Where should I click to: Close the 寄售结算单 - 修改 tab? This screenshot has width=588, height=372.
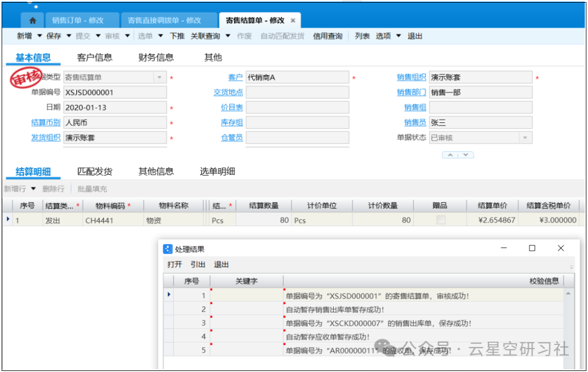click(x=293, y=21)
